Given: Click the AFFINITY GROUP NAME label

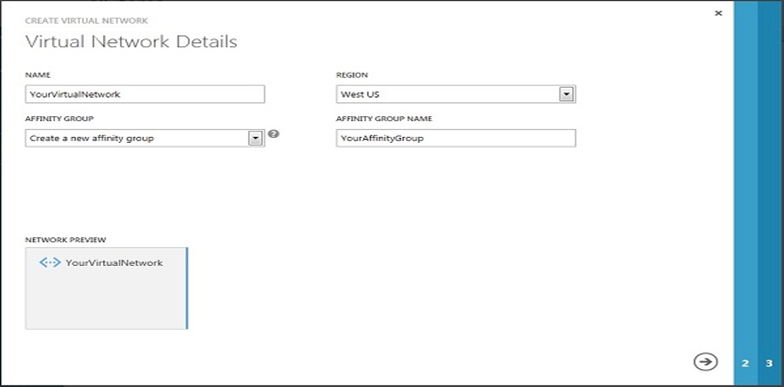Looking at the screenshot, I should point(384,119).
